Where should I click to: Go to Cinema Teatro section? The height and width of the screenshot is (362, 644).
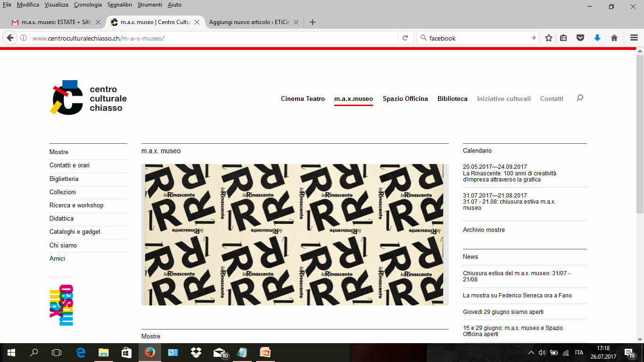303,99
